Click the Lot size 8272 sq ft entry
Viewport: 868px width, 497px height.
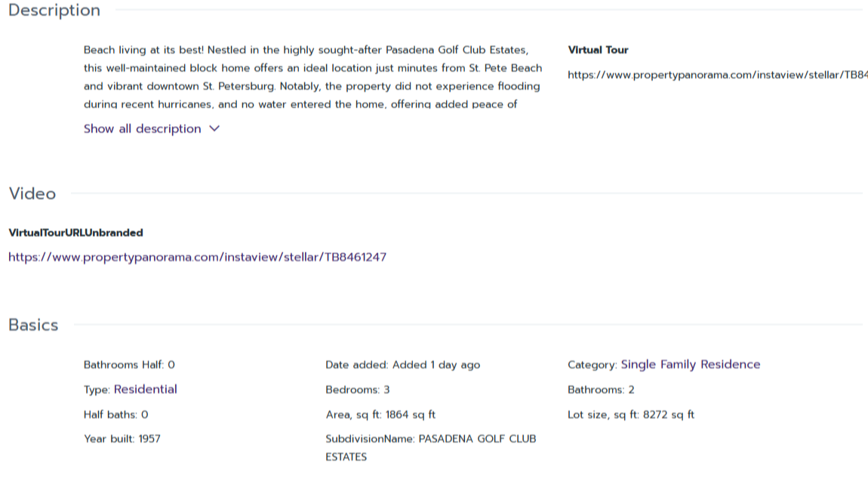click(630, 415)
